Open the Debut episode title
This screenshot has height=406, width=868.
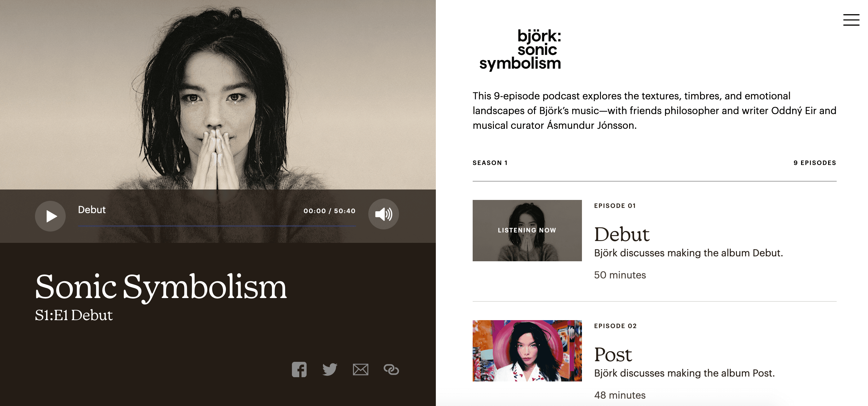coord(622,234)
